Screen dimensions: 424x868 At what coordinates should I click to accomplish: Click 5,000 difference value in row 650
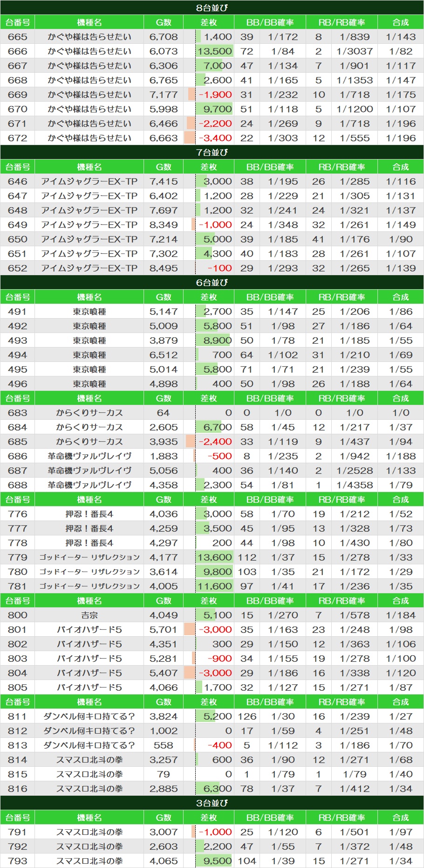pos(218,239)
